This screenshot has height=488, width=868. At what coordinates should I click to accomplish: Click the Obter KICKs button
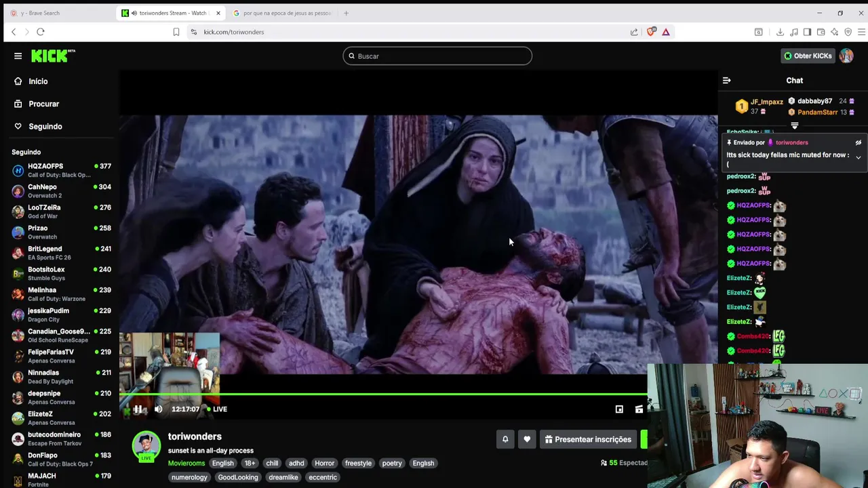[x=808, y=56]
